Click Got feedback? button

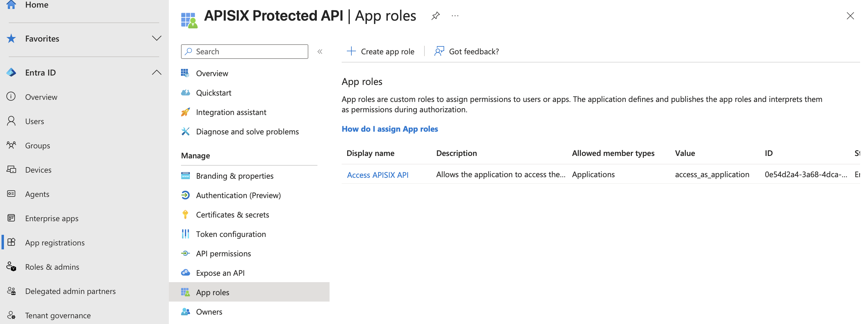466,52
